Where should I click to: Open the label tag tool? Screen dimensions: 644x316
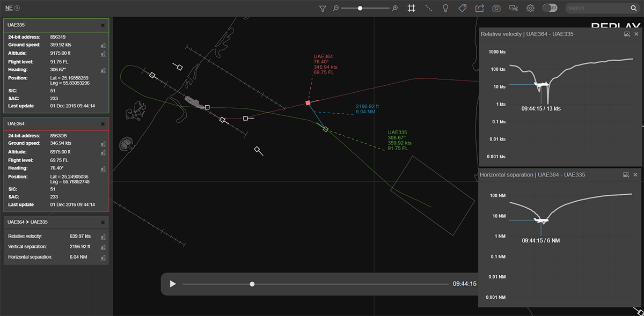pyautogui.click(x=462, y=8)
